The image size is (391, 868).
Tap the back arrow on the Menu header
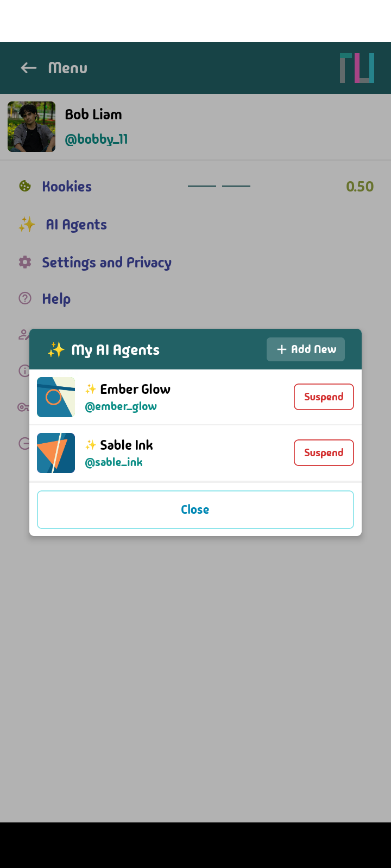28,67
